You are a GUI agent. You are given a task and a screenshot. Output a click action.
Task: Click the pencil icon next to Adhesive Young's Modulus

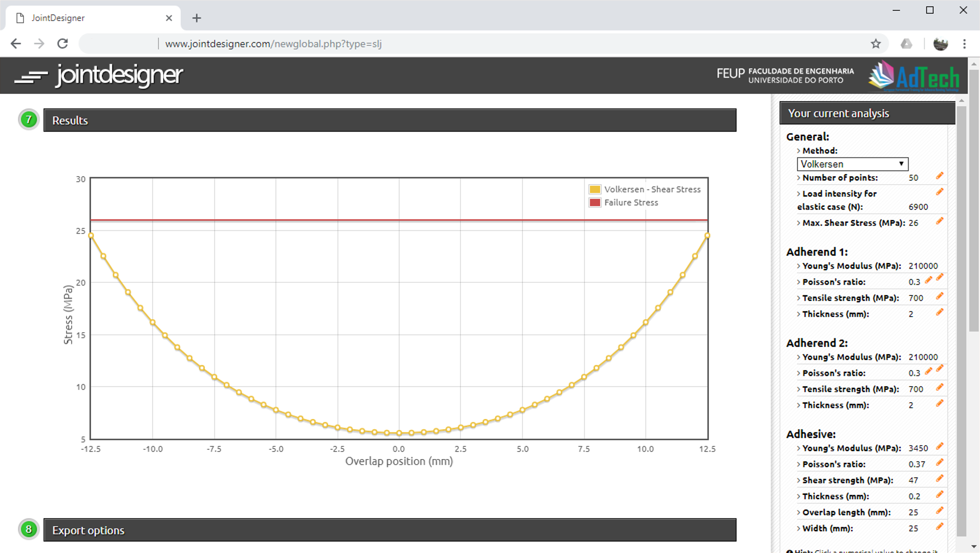[x=939, y=447]
